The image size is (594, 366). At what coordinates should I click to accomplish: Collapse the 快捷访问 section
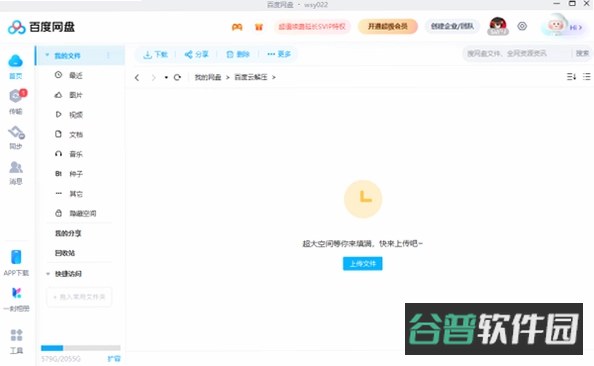point(48,274)
